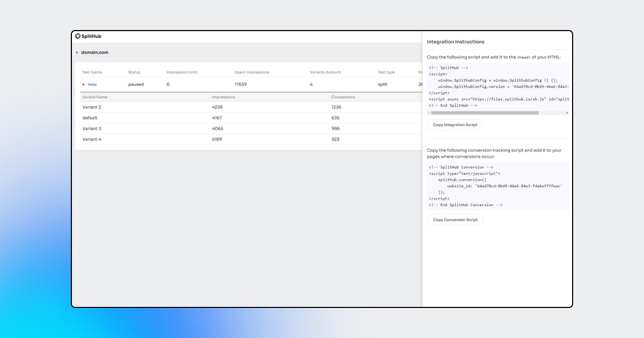Click the "paused" status value
This screenshot has width=644, height=338.
[x=136, y=84]
